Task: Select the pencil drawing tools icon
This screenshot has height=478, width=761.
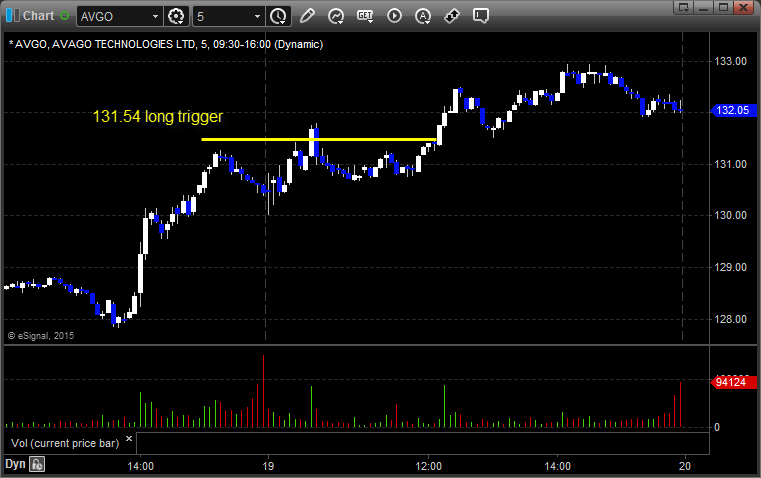Action: tap(307, 16)
